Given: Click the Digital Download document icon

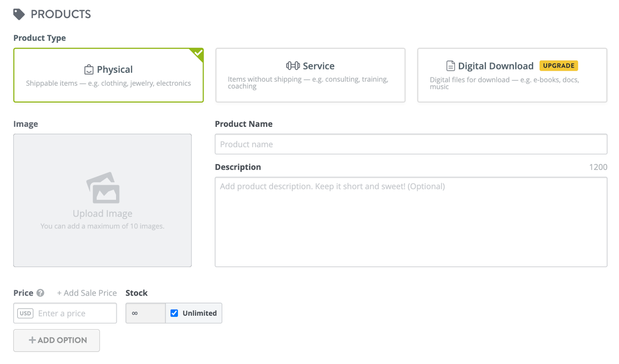Looking at the screenshot, I should point(450,66).
